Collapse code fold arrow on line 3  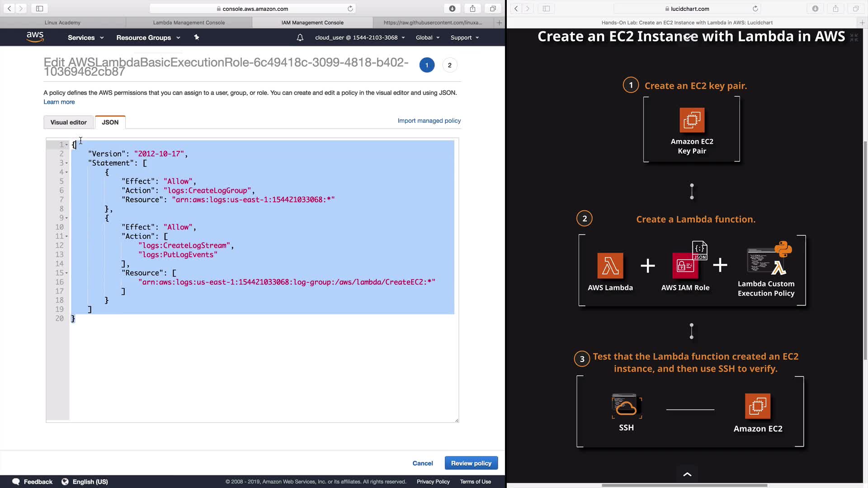pos(66,163)
